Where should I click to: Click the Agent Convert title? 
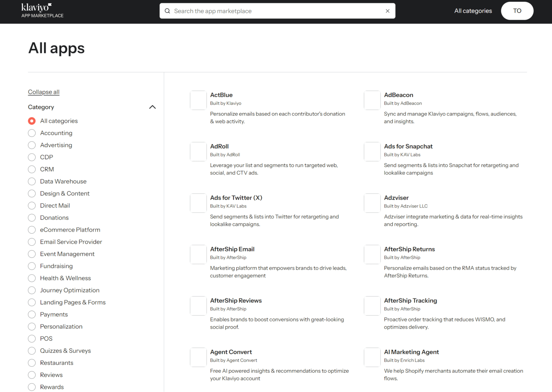pyautogui.click(x=231, y=352)
